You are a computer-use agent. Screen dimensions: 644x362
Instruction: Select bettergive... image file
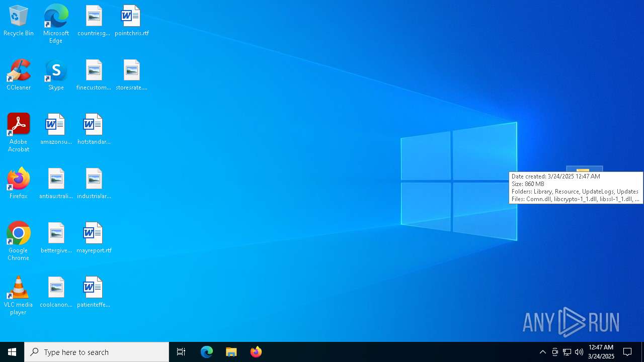(x=56, y=238)
